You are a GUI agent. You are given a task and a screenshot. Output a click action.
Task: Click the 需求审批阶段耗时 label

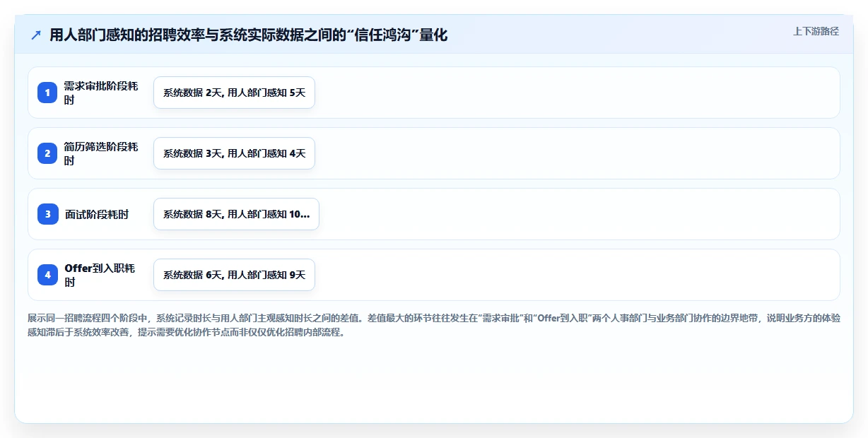point(101,93)
